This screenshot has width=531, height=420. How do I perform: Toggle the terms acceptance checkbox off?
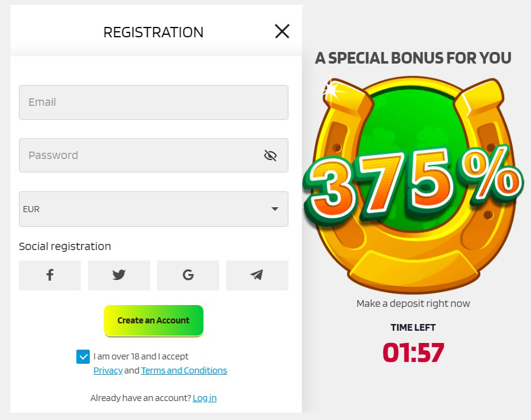tap(83, 356)
